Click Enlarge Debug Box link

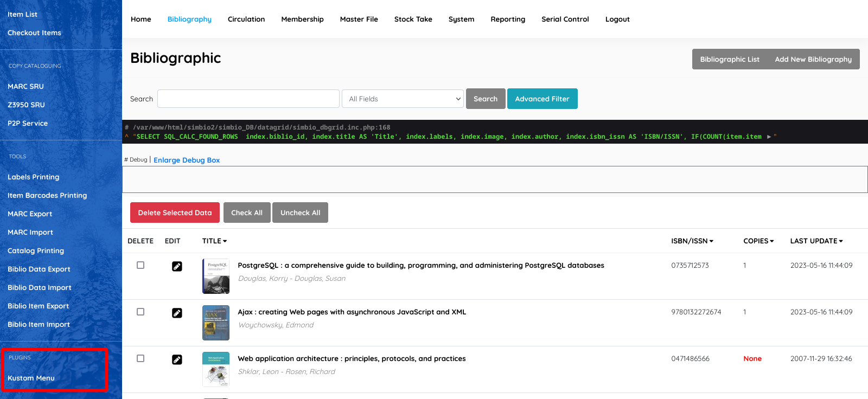pos(187,160)
